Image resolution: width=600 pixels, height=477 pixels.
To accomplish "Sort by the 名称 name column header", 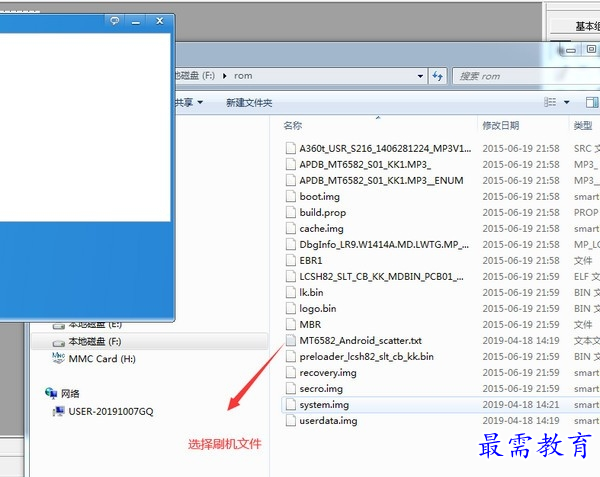I will [293, 125].
